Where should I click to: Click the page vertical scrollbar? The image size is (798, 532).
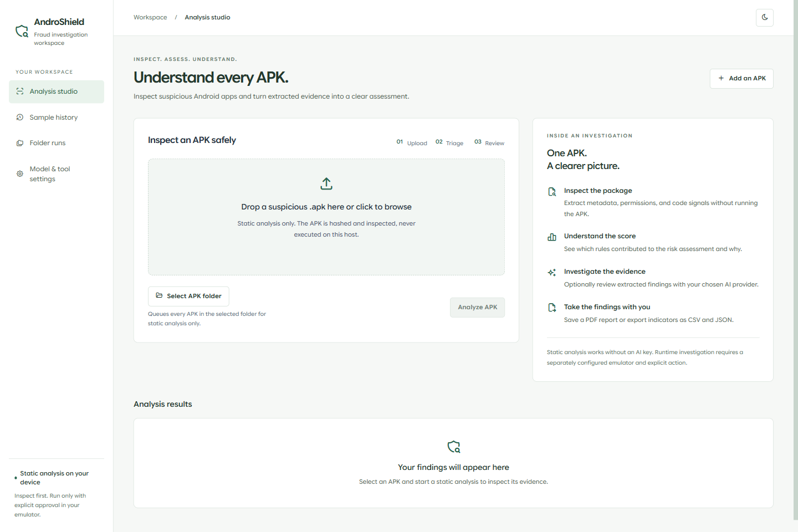point(796,260)
